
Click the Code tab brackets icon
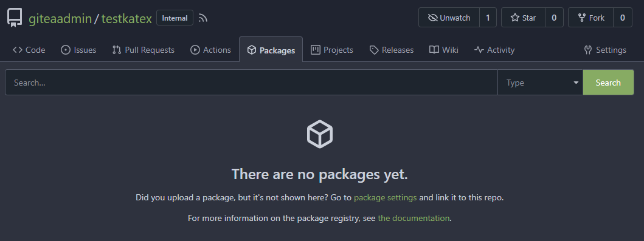[x=17, y=50]
